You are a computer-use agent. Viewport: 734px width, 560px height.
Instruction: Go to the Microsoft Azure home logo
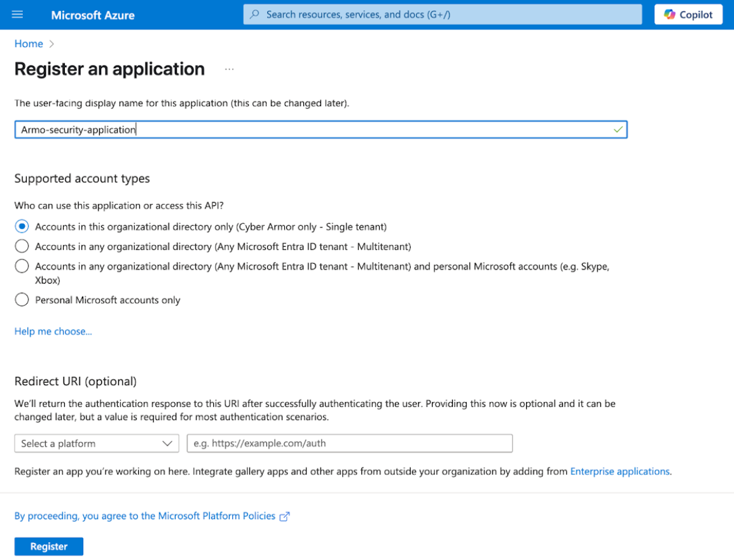click(93, 15)
